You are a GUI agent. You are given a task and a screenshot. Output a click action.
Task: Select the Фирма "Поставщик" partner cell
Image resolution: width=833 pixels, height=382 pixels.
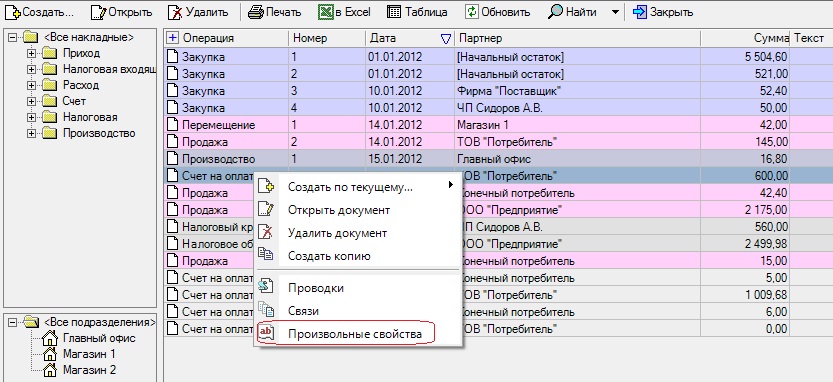[x=577, y=91]
